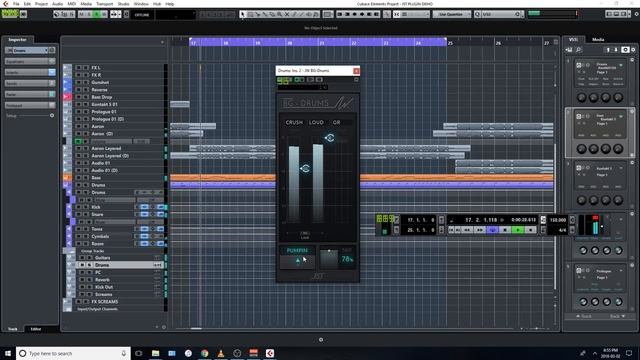Image resolution: width=640 pixels, height=360 pixels.
Task: Open the Transport menu
Action: click(x=104, y=4)
